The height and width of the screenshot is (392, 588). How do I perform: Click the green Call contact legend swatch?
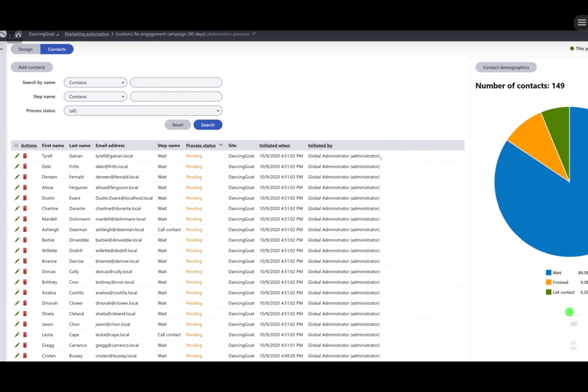548,292
